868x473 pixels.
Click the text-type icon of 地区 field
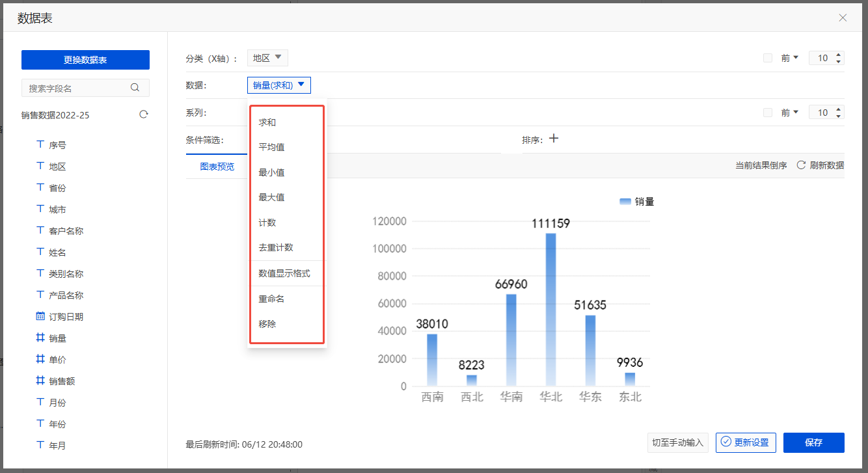coord(40,166)
